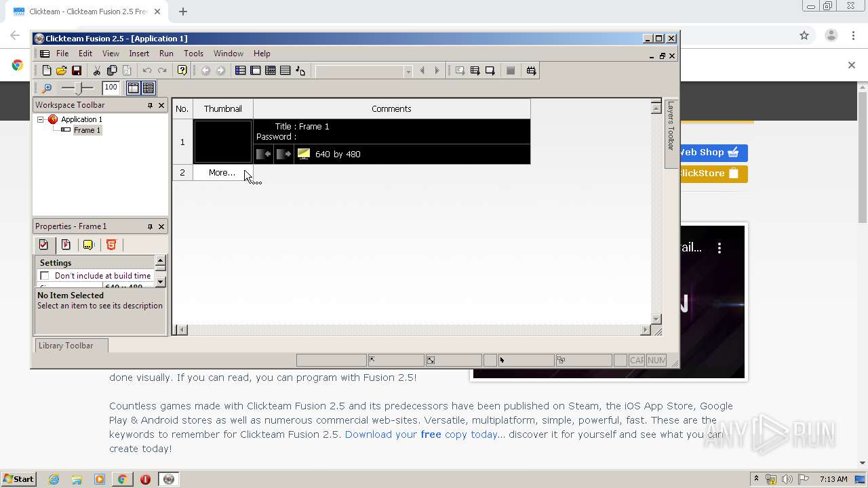Open the Library Toolbar tab
Screen dimensions: 868x488
[x=71, y=346]
